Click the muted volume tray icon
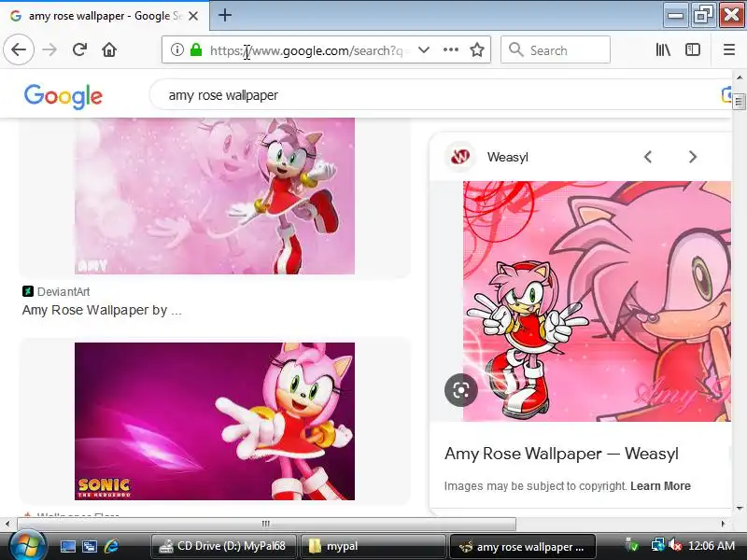The width and height of the screenshot is (747, 560). [x=675, y=545]
